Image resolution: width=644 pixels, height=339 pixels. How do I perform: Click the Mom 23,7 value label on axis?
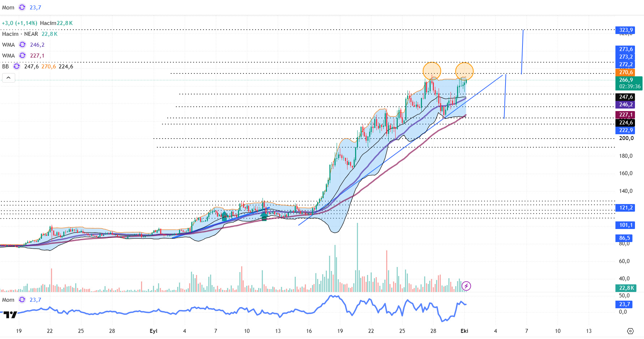(624, 304)
